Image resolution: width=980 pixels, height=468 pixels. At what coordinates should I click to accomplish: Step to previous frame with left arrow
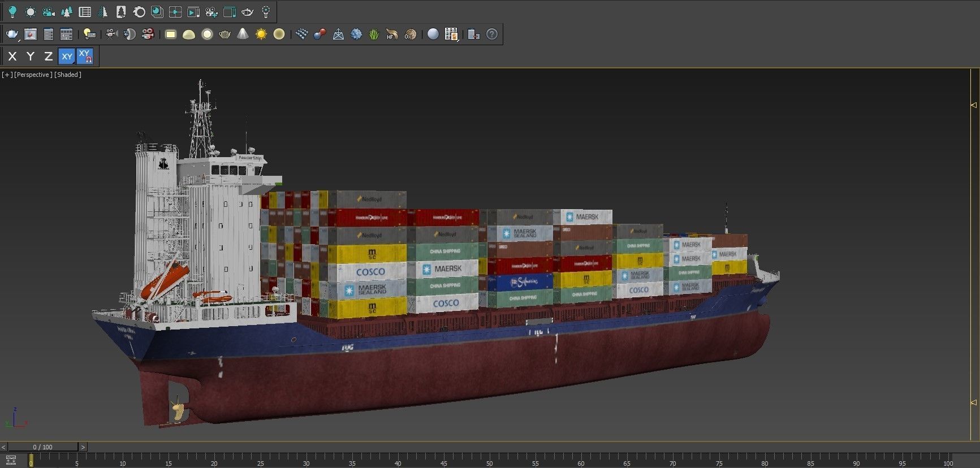click(4, 447)
